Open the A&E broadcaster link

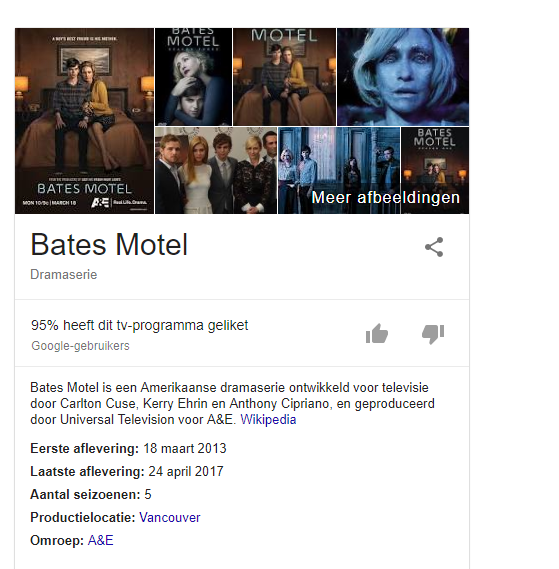[101, 540]
